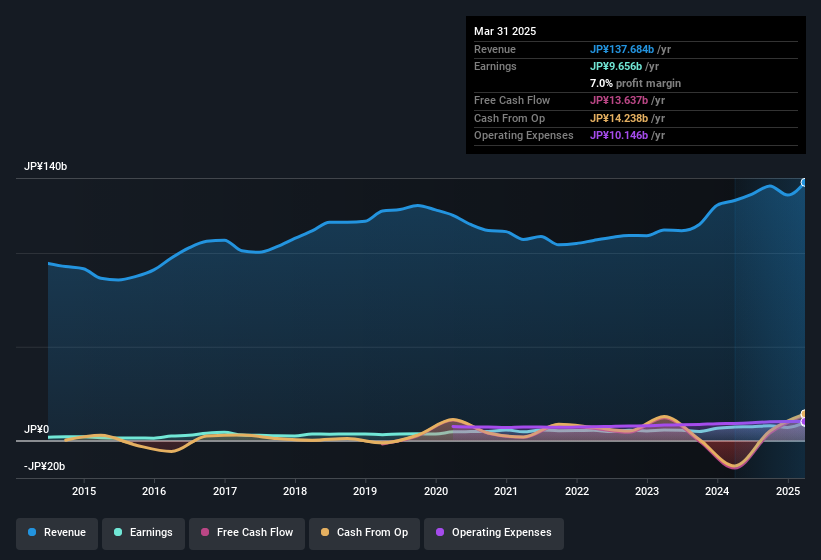This screenshot has width=821, height=560.
Task: Toggle the Revenue legend button
Action: 57,533
